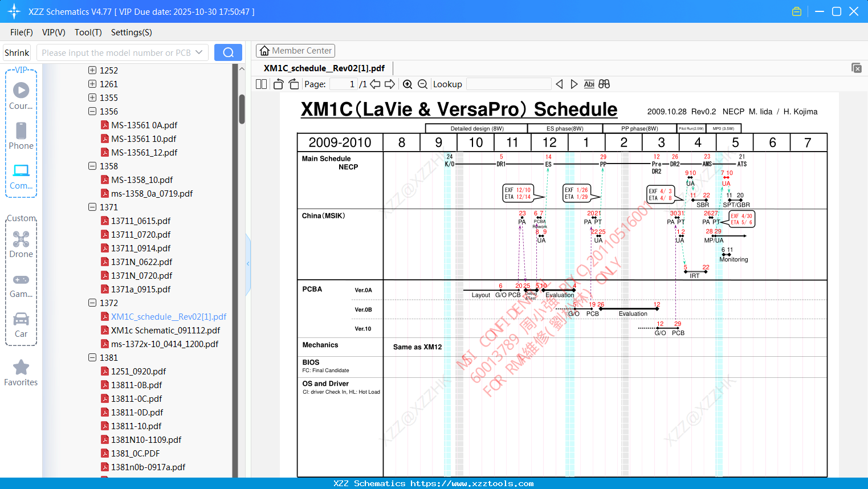
Task: Click the home icon in Member Center
Action: (x=264, y=51)
